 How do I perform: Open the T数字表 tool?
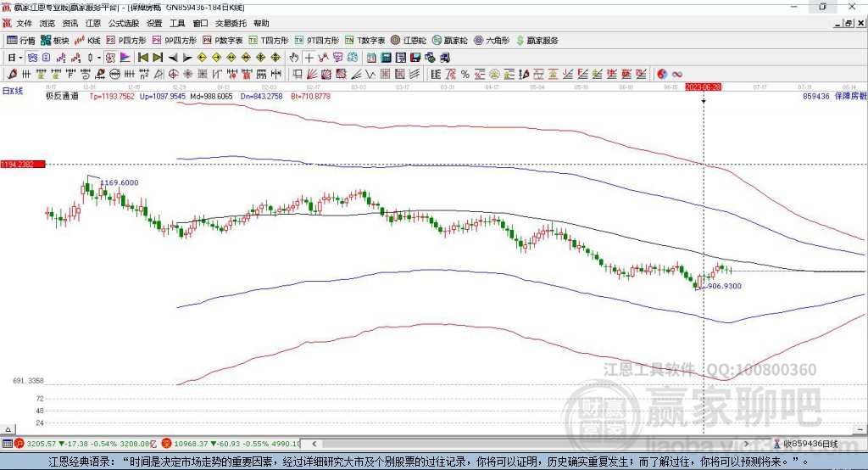(364, 41)
